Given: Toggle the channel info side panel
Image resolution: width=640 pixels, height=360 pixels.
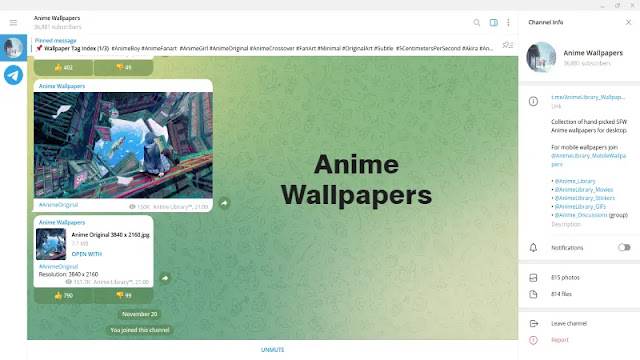Looking at the screenshot, I should (493, 22).
